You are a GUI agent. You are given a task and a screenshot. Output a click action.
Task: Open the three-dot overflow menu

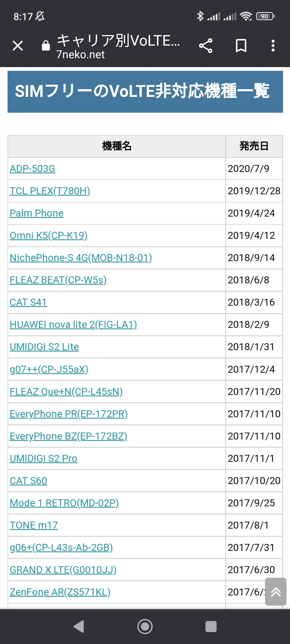(273, 46)
